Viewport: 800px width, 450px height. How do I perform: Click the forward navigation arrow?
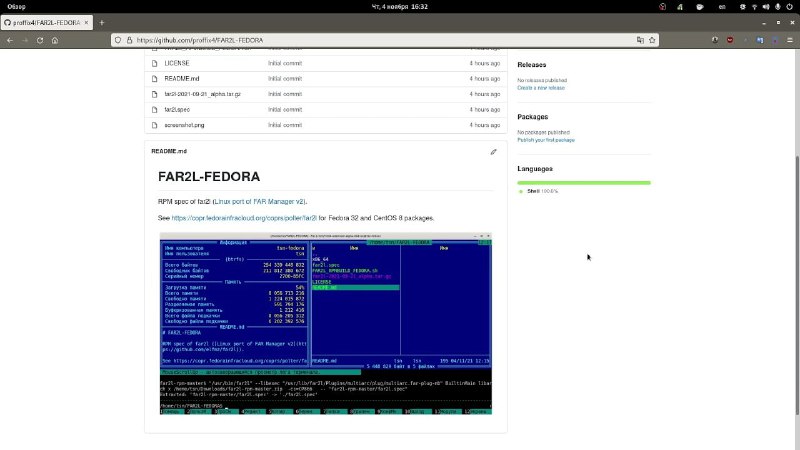pos(25,40)
